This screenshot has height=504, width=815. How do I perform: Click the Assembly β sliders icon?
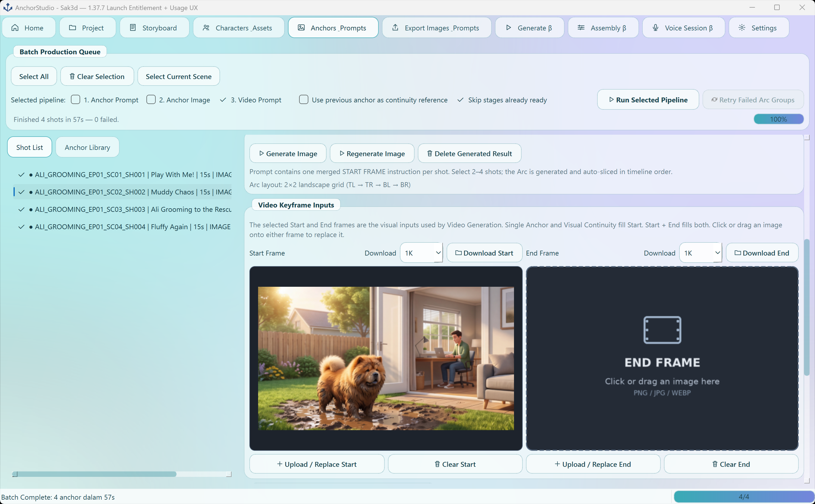581,28
